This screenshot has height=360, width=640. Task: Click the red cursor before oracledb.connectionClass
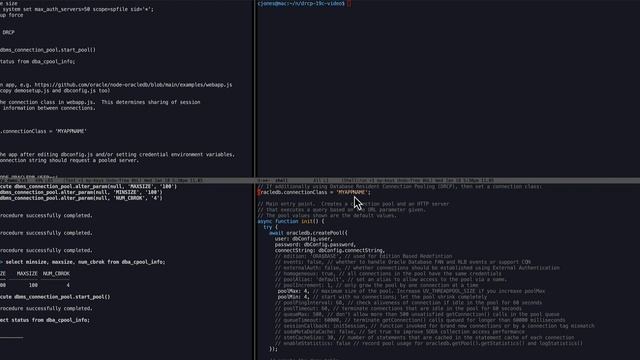pyautogui.click(x=259, y=192)
